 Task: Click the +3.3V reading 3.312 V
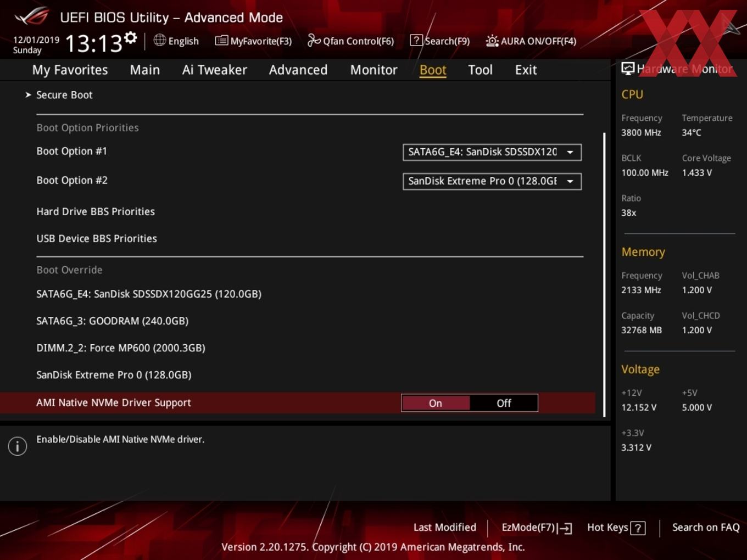(x=636, y=447)
